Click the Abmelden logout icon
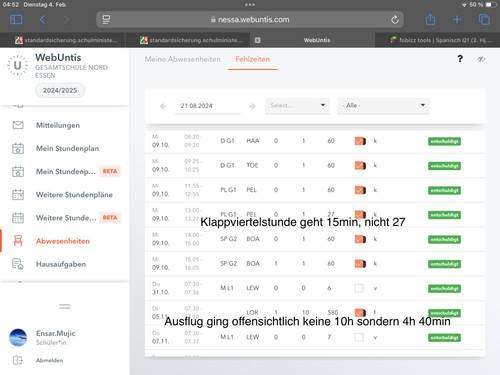500x375 pixels. (x=18, y=360)
